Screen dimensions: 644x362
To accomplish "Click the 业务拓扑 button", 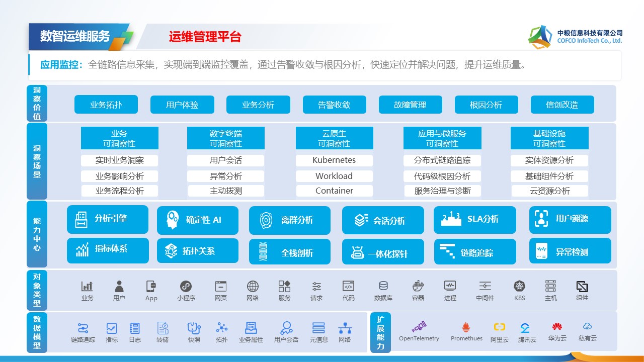I will click(x=106, y=105).
